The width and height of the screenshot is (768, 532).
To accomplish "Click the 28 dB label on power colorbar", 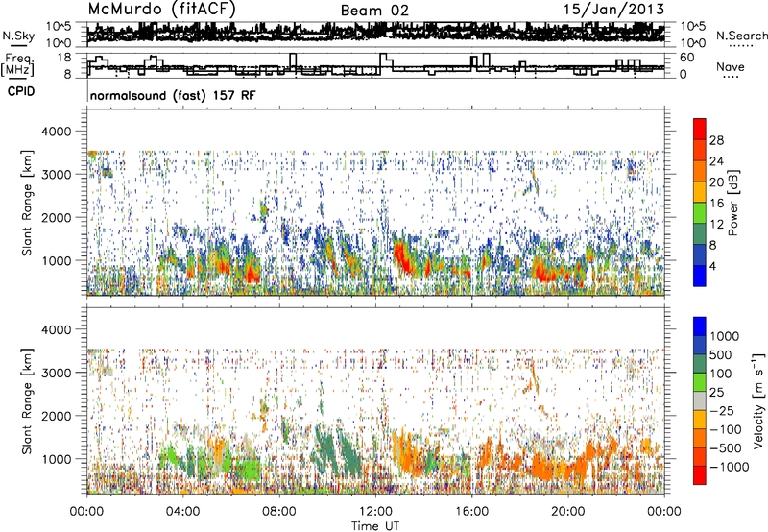I will (716, 140).
